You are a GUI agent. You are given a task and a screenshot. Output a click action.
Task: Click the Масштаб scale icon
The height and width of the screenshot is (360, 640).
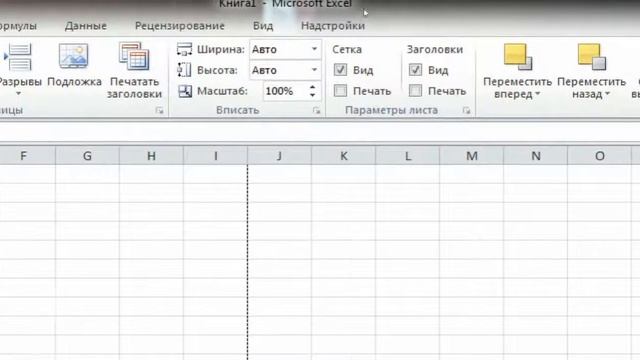[185, 91]
